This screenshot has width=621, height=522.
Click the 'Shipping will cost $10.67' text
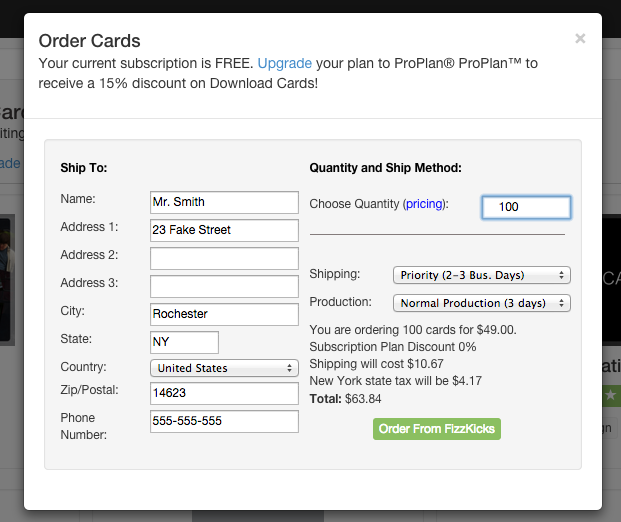[376, 364]
